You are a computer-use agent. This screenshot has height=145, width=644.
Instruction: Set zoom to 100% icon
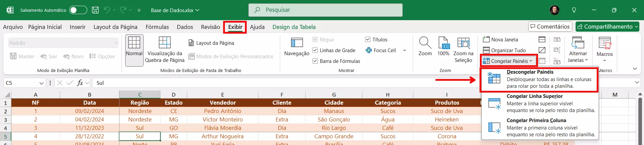(443, 43)
